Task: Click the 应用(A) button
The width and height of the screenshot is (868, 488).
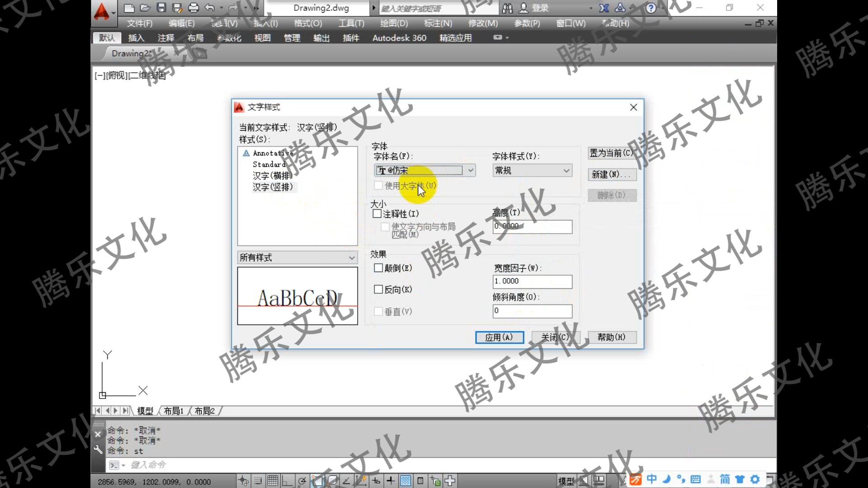Action: 499,337
